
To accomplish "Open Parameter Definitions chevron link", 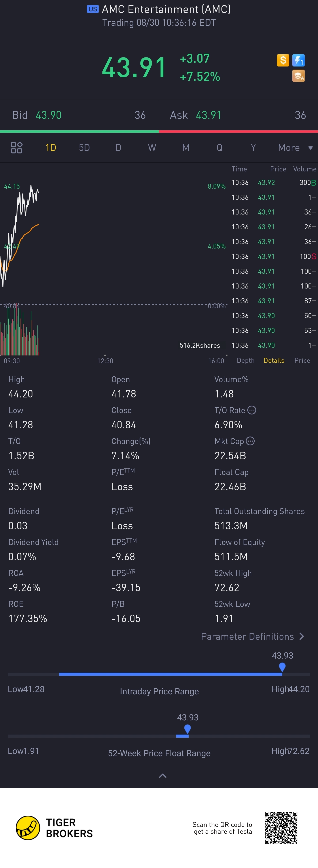I will 253,636.
